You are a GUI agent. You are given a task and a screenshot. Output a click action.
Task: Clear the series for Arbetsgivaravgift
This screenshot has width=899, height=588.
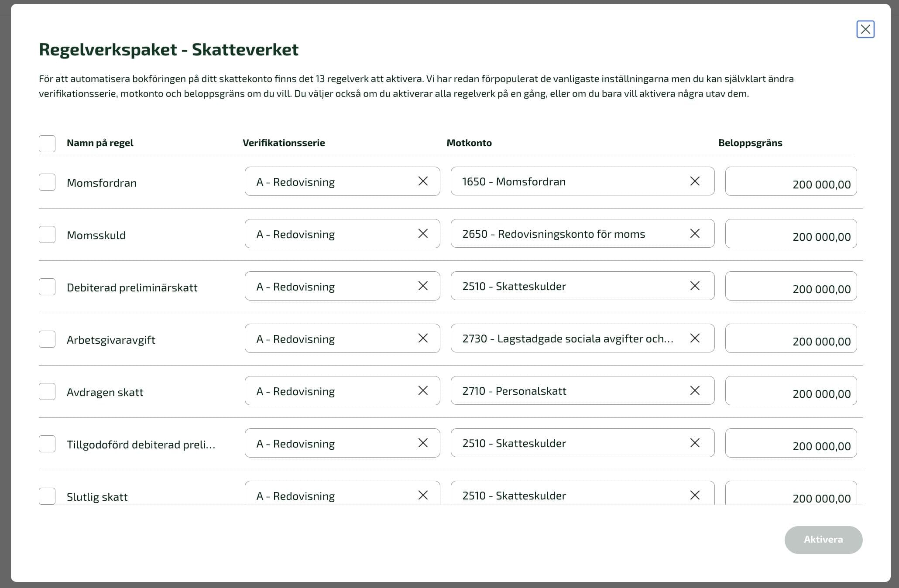click(x=423, y=338)
